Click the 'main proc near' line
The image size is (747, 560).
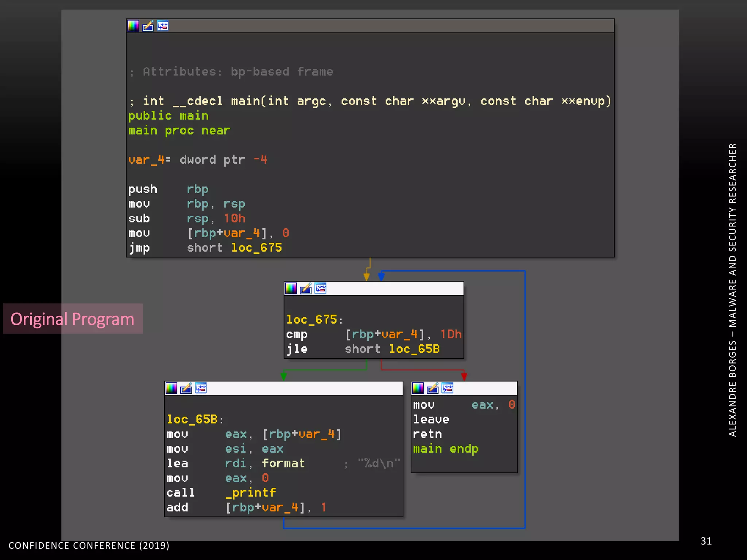click(179, 131)
